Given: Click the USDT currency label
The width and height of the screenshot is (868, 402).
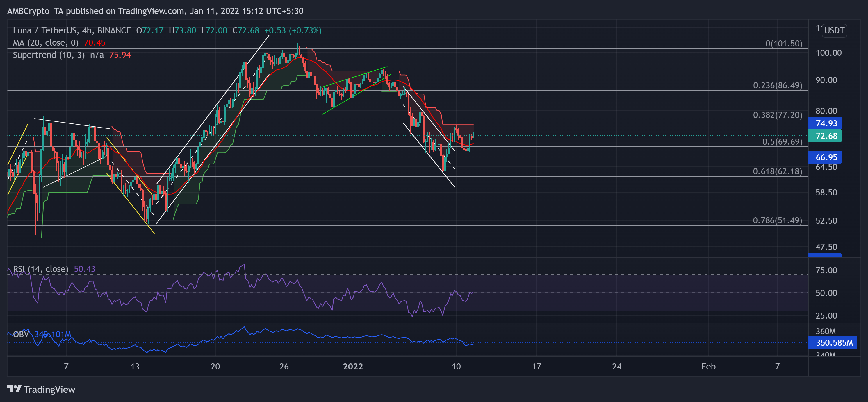Looking at the screenshot, I should [x=834, y=30].
